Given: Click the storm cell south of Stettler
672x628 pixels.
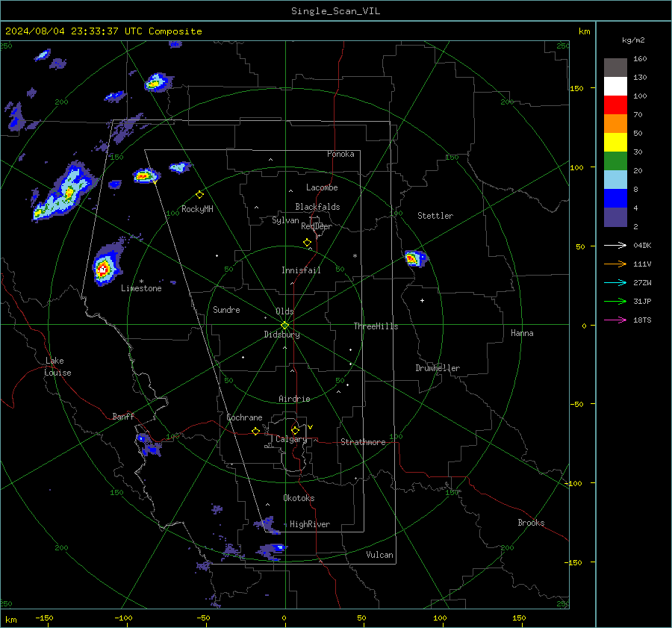Looking at the screenshot, I should tap(415, 258).
